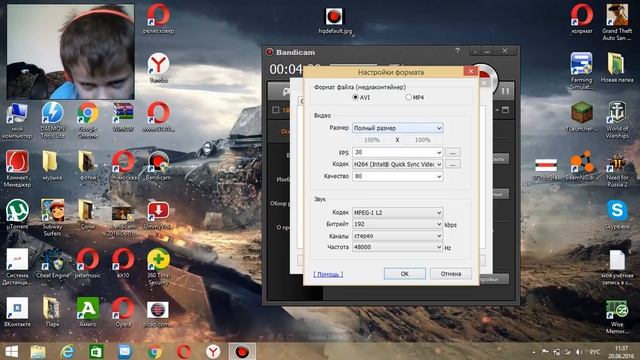Screen dimensions: 640x360
Task: Open the WinRAR desktop shortcut
Action: click(x=123, y=117)
